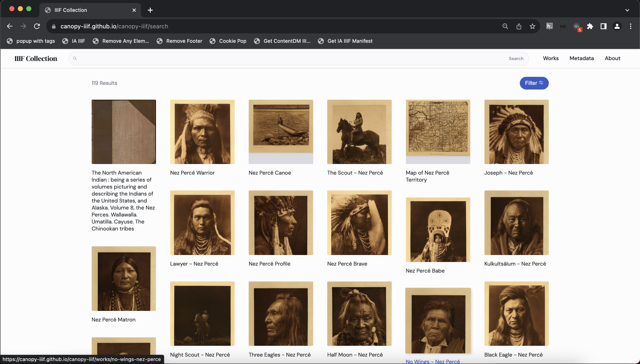Screen dimensions: 640x364
Task: Go to the Metadata page
Action: tap(582, 58)
